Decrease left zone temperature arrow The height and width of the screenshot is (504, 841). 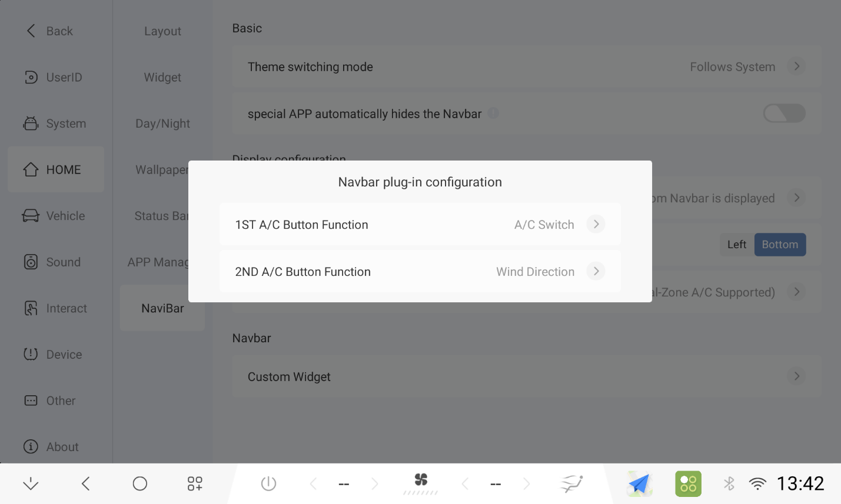click(313, 483)
